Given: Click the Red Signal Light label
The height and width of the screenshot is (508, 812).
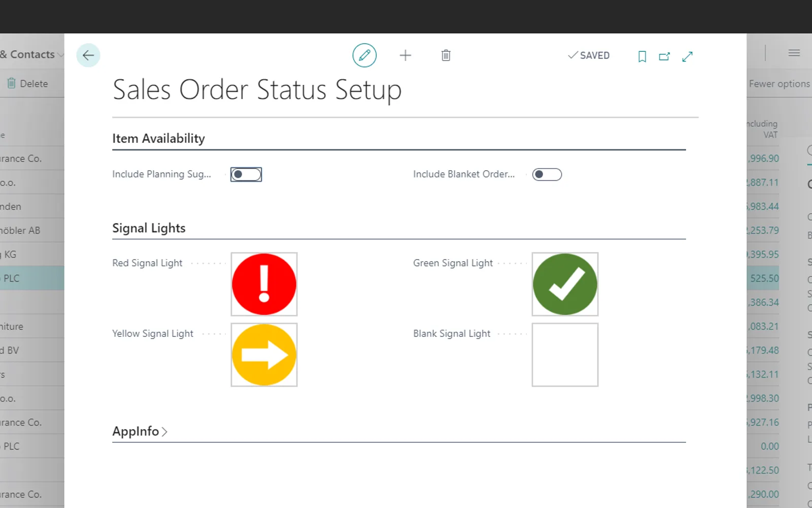Looking at the screenshot, I should [147, 263].
